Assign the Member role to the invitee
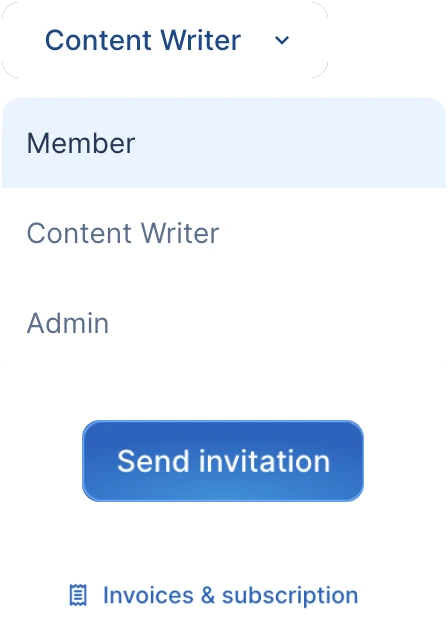The image size is (448, 628). (x=224, y=143)
